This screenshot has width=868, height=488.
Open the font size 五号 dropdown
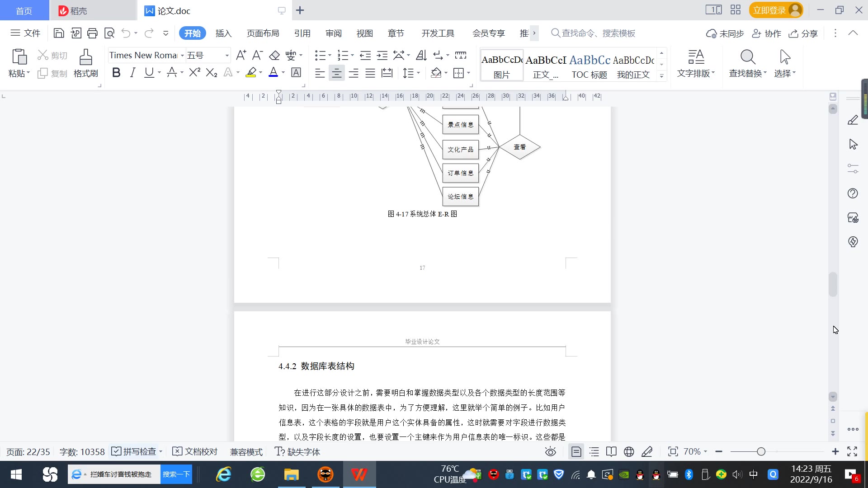click(226, 55)
